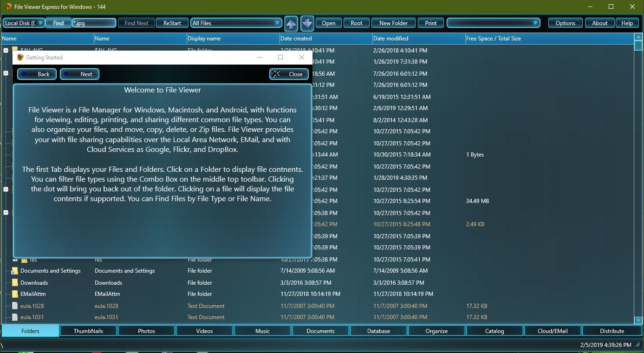The height and width of the screenshot is (353, 644).
Task: Click the '2.49 KB' size cell
Action: [475, 224]
